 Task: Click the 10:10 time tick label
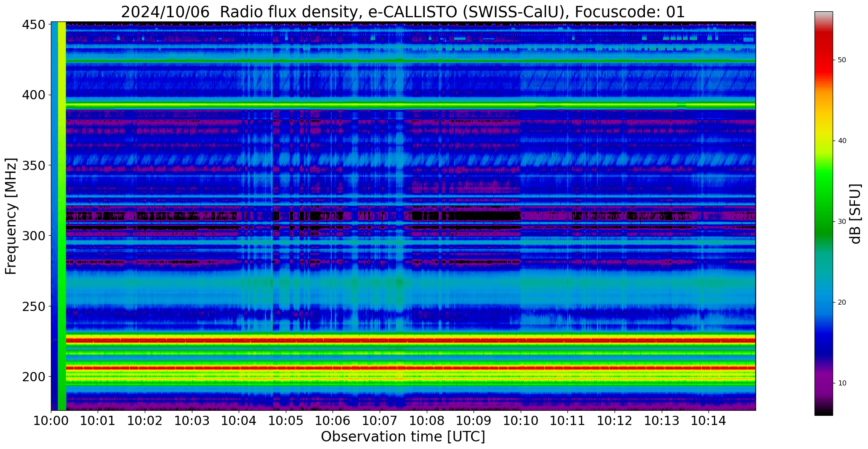[x=521, y=421]
